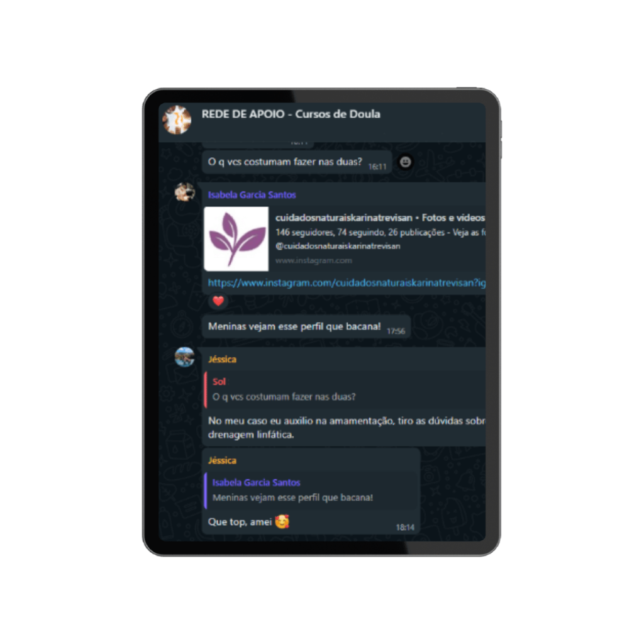Image resolution: width=644 pixels, height=644 pixels.
Task: Select the message 'Meninas vejam esse perfil que bacana!'
Action: (x=306, y=327)
